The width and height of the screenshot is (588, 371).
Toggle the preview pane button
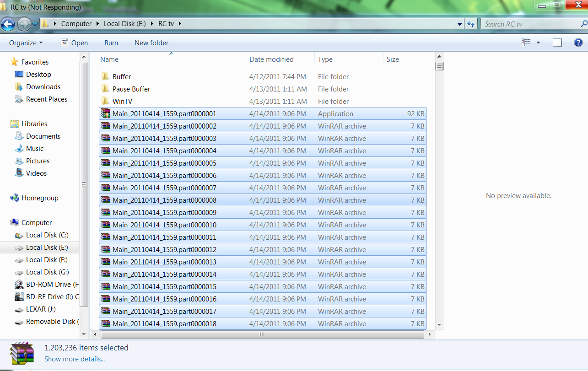point(557,43)
